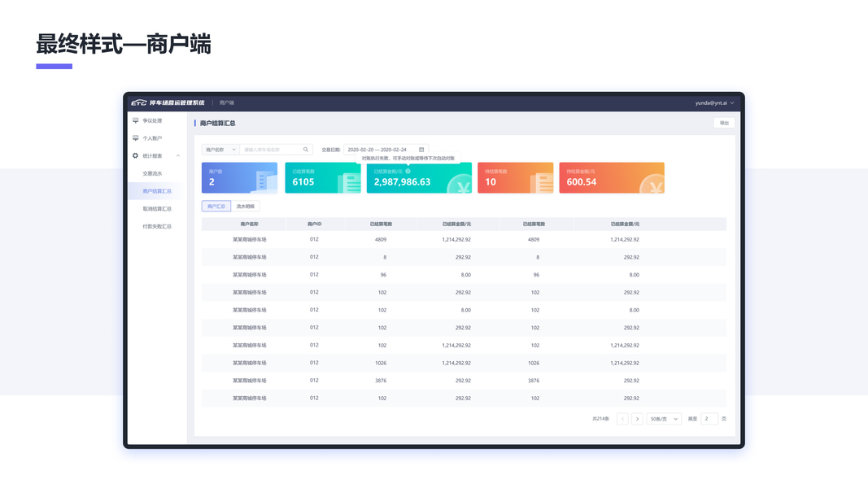Click the search magnifier icon

pyautogui.click(x=306, y=150)
